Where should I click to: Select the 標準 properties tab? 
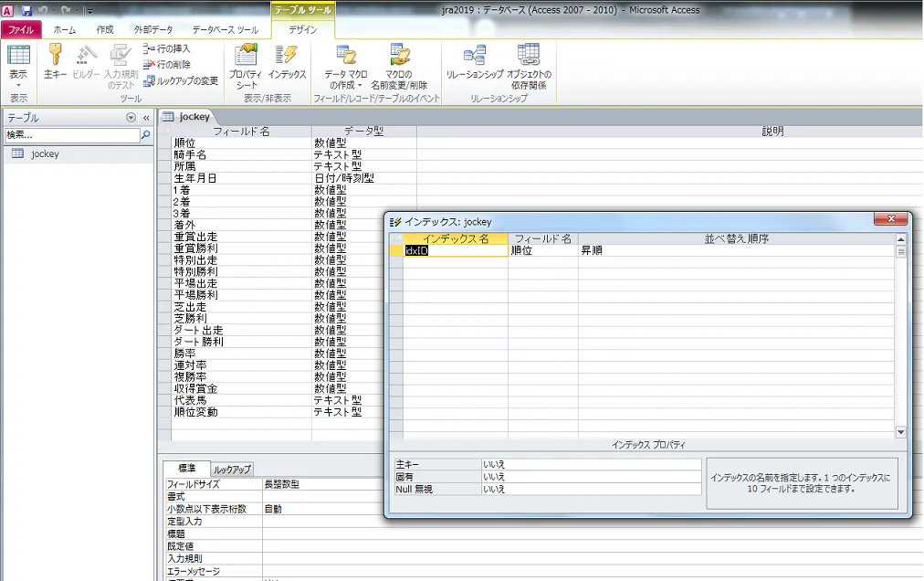pyautogui.click(x=187, y=469)
